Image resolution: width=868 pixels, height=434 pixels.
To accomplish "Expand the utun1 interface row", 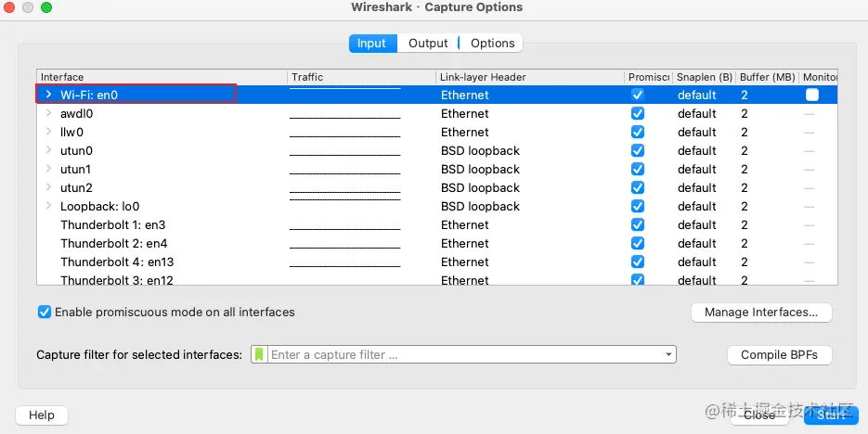I will pos(48,169).
